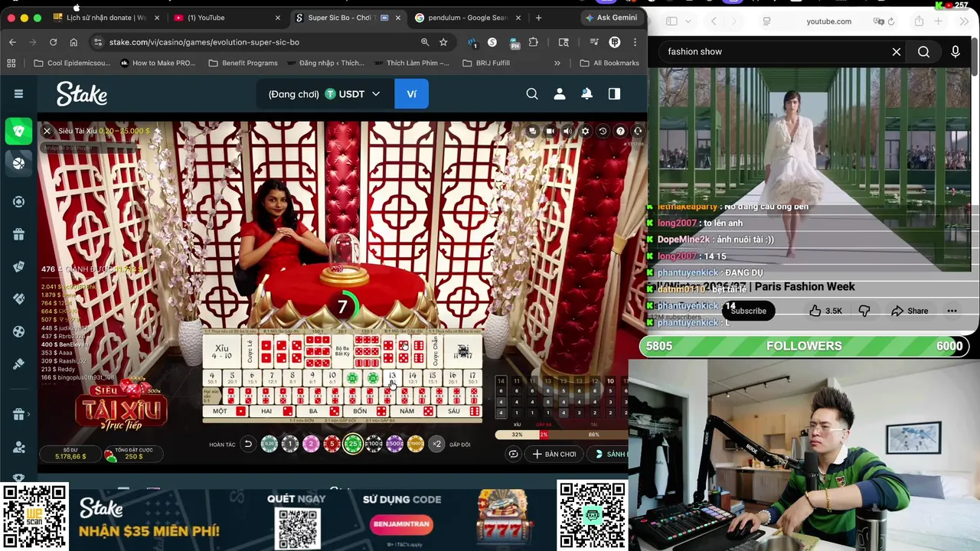Viewport: 980px width, 551px height.
Task: Select the gold 1000 chip
Action: pyautogui.click(x=415, y=444)
